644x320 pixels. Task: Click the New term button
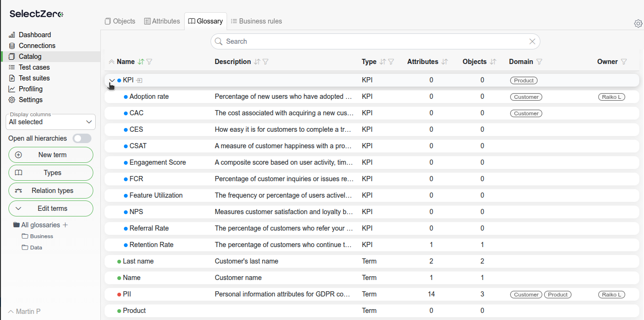coord(51,155)
